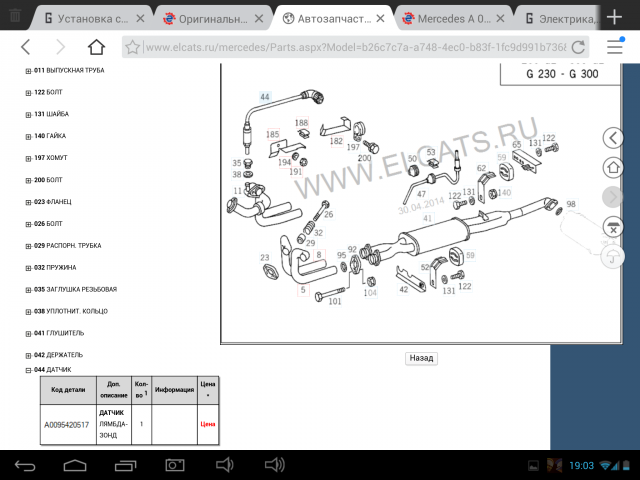Image resolution: width=640 pixels, height=480 pixels.
Task: Click part number 23 on diagram
Action: (265, 258)
